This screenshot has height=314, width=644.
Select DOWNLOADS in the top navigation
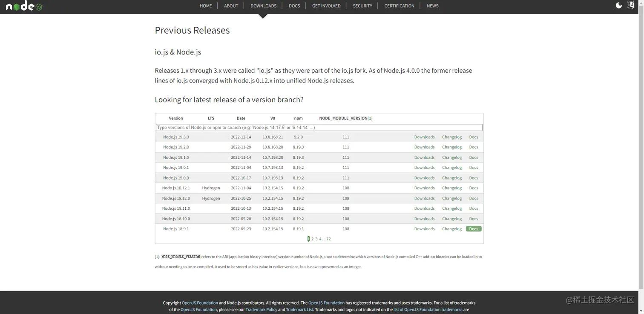pos(263,6)
